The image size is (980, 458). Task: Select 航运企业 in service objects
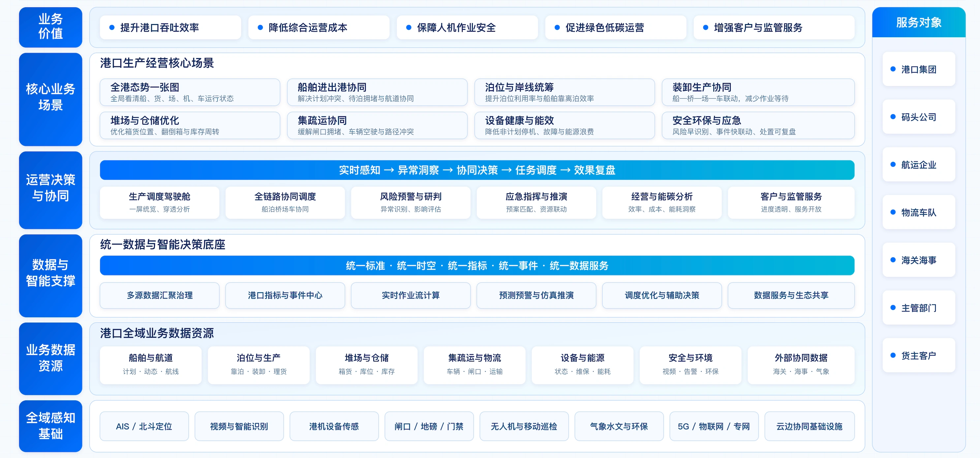coord(919,164)
